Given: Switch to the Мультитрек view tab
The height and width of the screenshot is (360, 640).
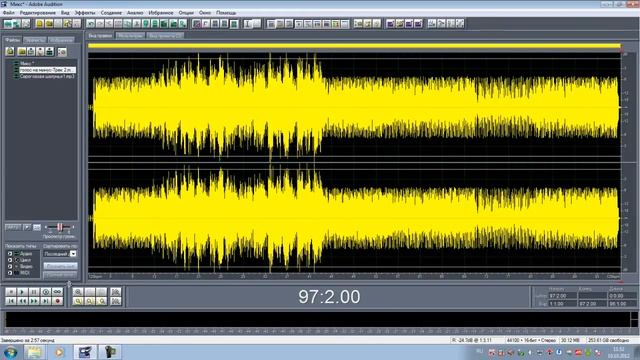Looking at the screenshot, I should [x=130, y=36].
